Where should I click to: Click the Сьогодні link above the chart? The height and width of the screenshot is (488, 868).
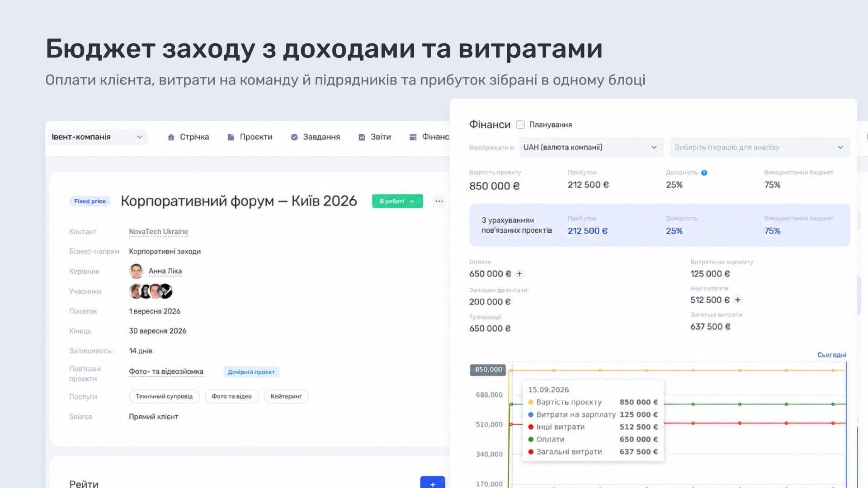(832, 355)
